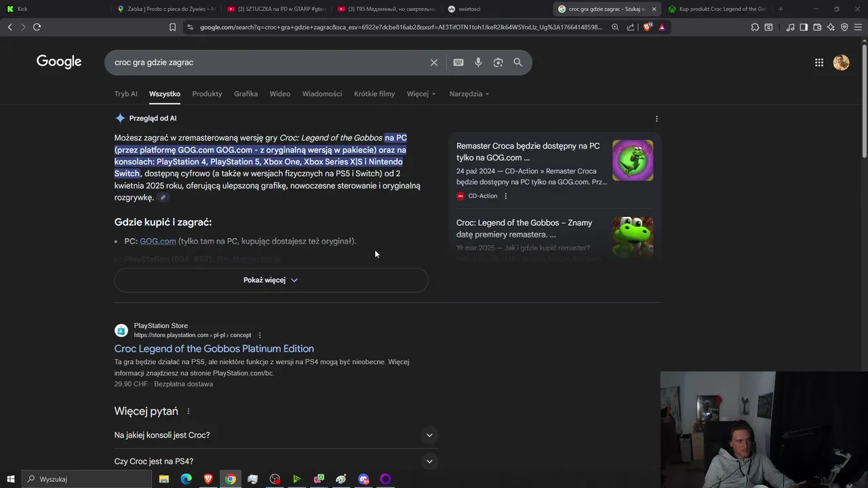Open the browser main menu
Screen dimensions: 868x488
859,27
